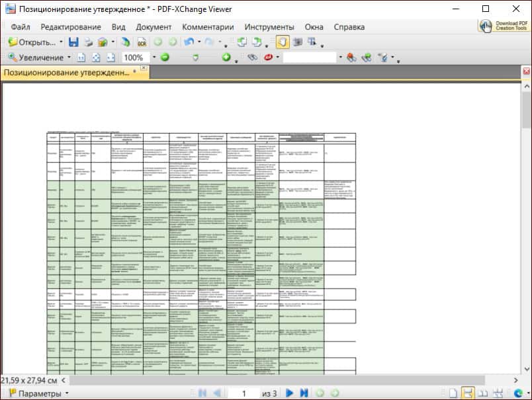Click the zoom slider handle
The height and width of the screenshot is (400, 532).
(196, 58)
